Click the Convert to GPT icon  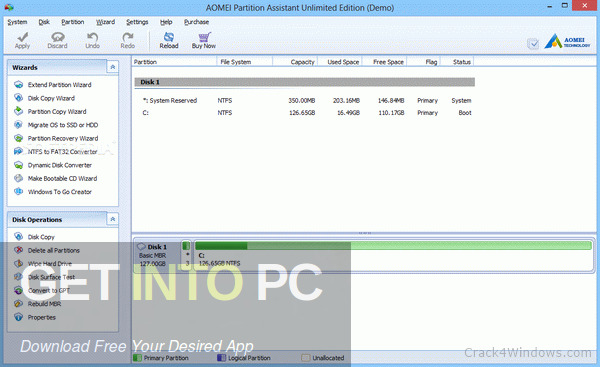tap(18, 290)
